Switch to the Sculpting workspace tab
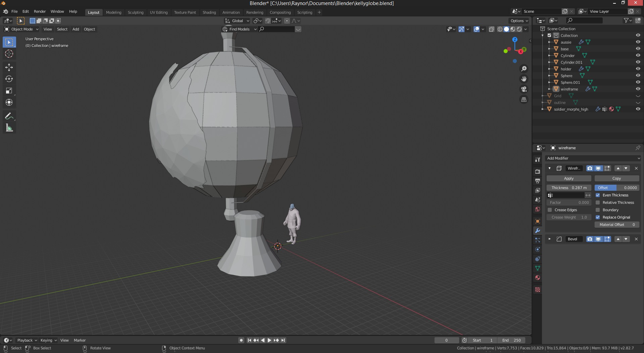The width and height of the screenshot is (644, 353). [x=135, y=12]
